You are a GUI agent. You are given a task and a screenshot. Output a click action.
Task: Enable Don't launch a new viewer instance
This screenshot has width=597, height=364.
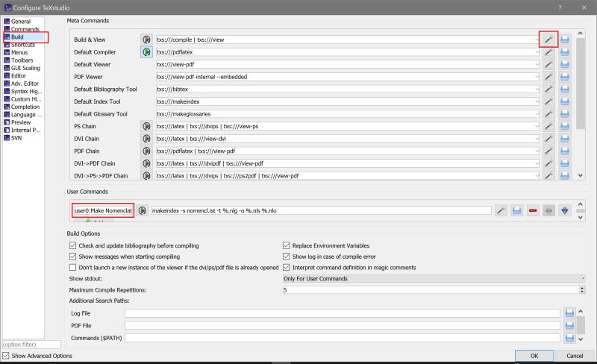(x=72, y=267)
